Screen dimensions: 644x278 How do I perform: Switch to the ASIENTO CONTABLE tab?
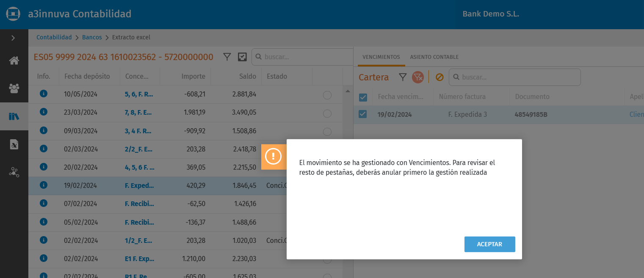[x=434, y=57]
